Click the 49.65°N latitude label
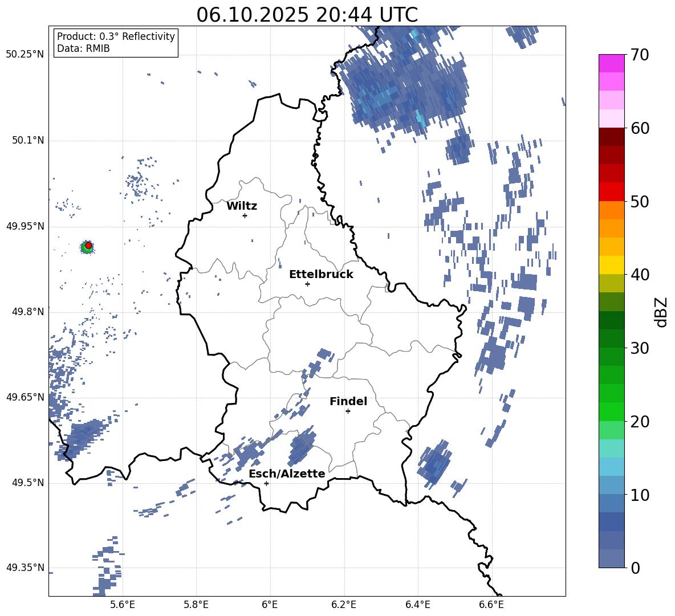 click(x=25, y=397)
